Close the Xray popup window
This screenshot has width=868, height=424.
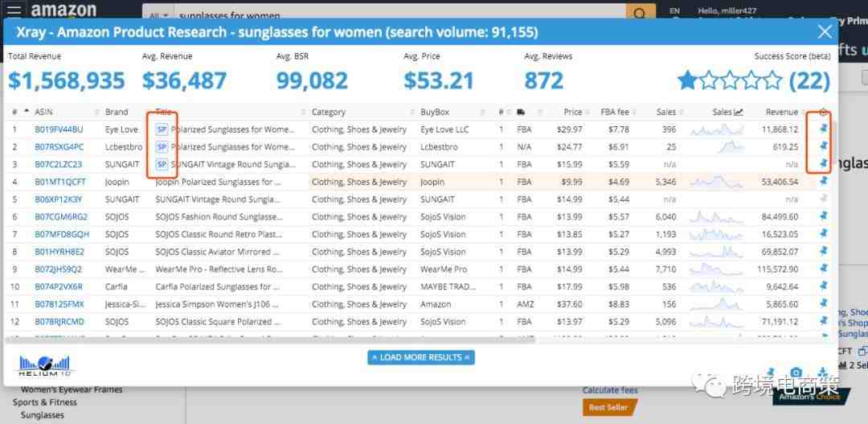click(x=825, y=31)
